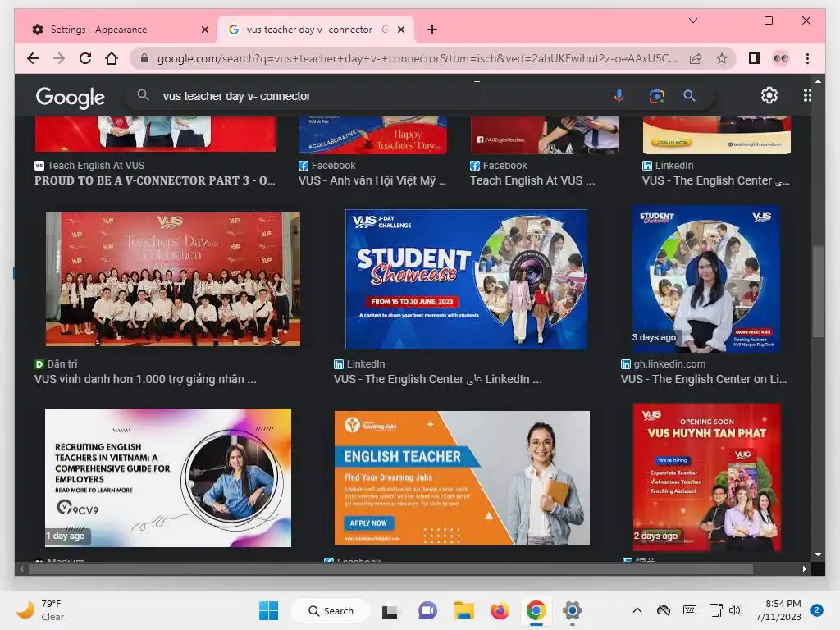Launch the Chat app from taskbar
The width and height of the screenshot is (840, 630).
point(427,610)
